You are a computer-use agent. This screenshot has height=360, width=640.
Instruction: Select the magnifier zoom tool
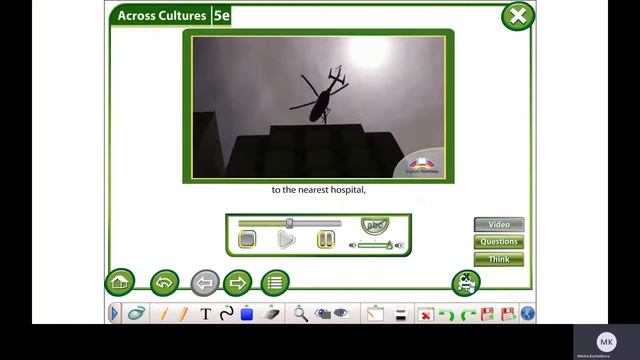pyautogui.click(x=301, y=314)
